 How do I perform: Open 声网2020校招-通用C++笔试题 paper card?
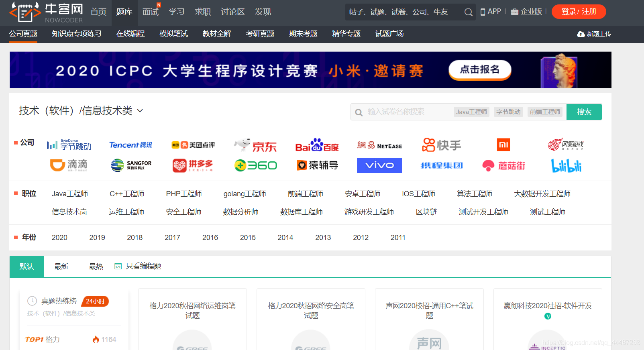[429, 319]
